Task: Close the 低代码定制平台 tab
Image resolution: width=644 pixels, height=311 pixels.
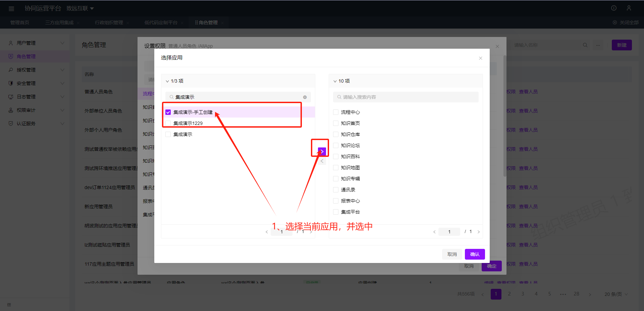Action: coord(182,23)
